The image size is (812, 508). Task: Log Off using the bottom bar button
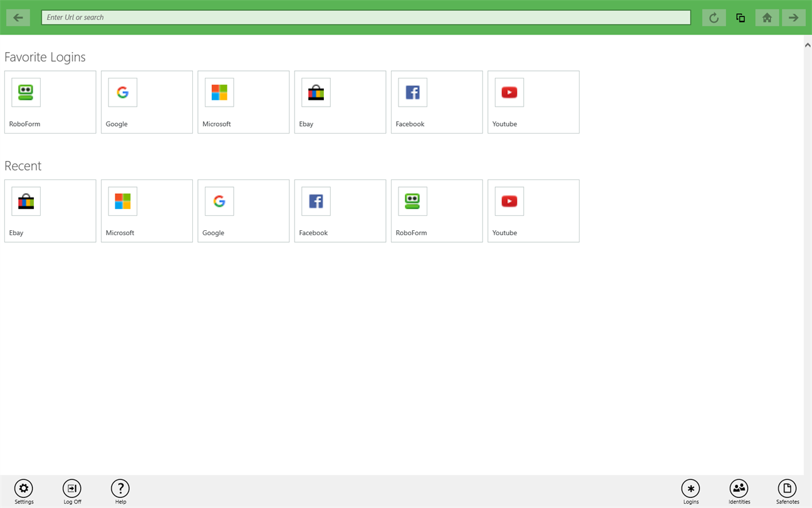pos(72,492)
